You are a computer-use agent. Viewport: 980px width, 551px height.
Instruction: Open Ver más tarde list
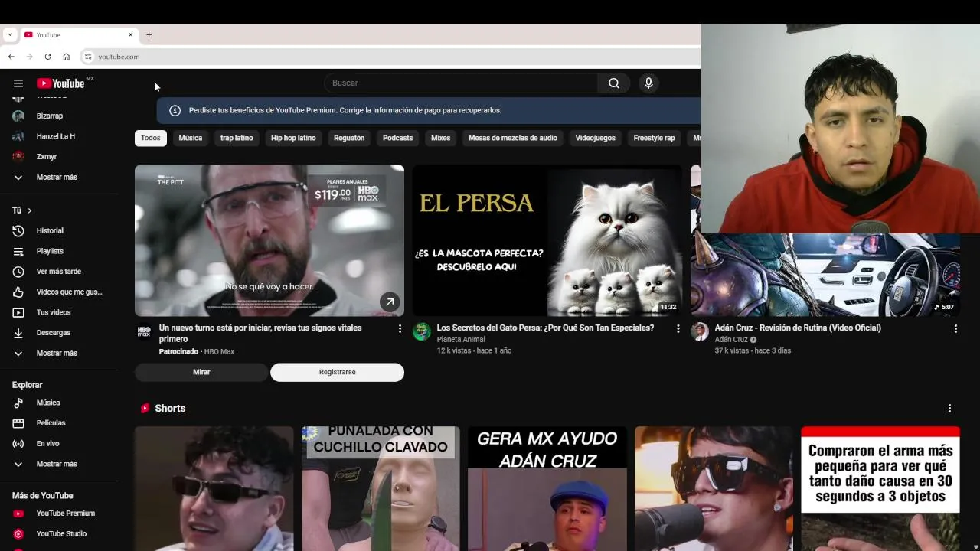click(59, 272)
